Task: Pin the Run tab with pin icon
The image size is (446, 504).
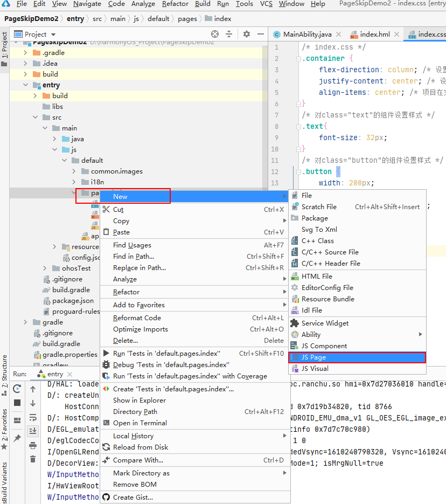Action: pyautogui.click(x=17, y=438)
